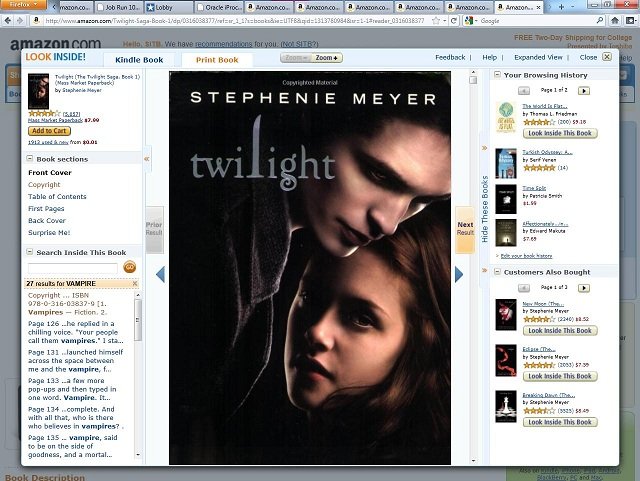This screenshot has height=481, width=640.
Task: Go to Copyright section
Action: click(44, 185)
